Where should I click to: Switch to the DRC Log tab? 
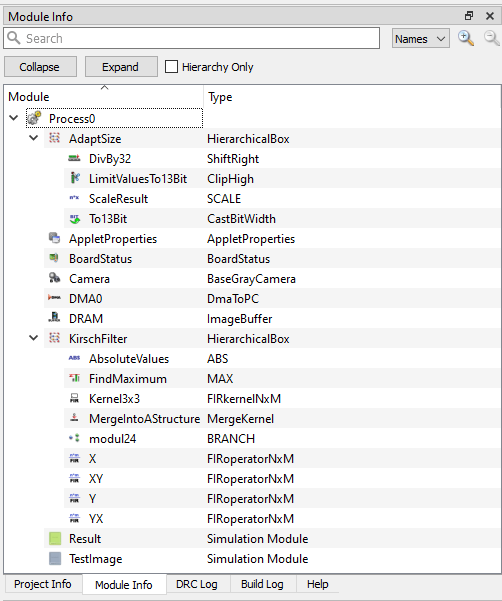pyautogui.click(x=197, y=584)
